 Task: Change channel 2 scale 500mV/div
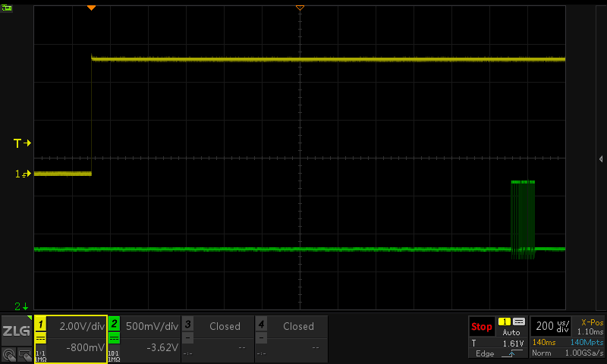pos(153,326)
